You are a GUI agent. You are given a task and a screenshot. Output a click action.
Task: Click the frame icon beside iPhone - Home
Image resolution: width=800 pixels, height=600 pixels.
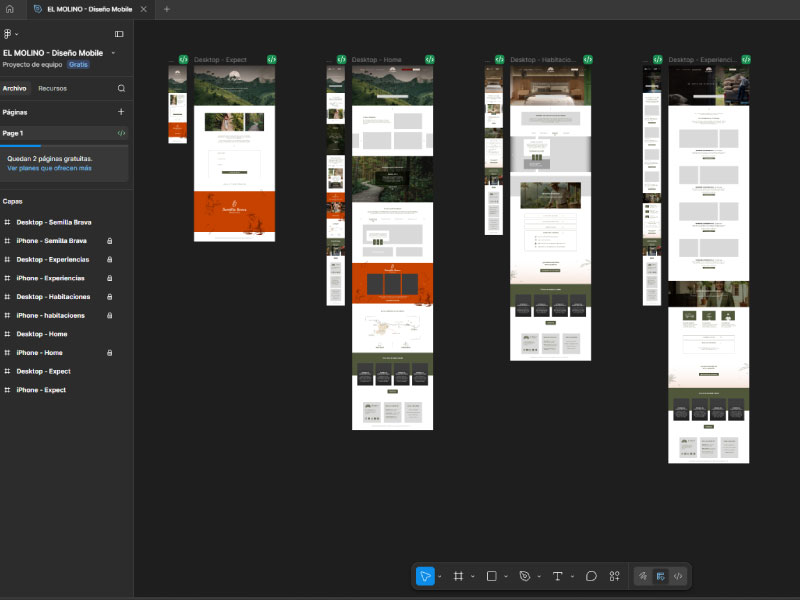(7, 353)
